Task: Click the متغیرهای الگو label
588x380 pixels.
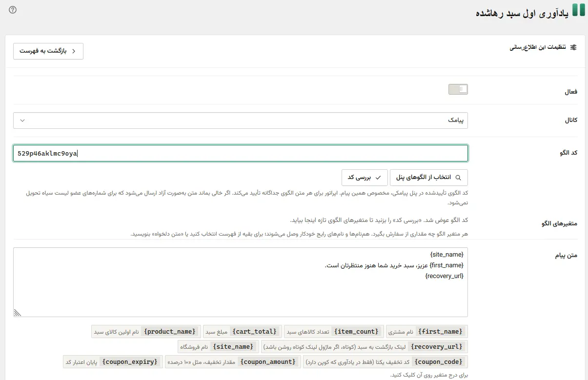Action: [x=559, y=223]
